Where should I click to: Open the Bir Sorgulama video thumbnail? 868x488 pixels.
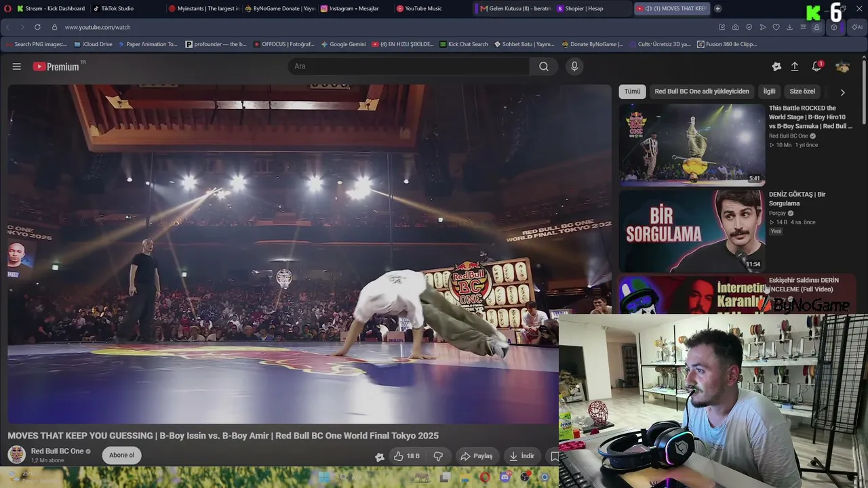(692, 230)
